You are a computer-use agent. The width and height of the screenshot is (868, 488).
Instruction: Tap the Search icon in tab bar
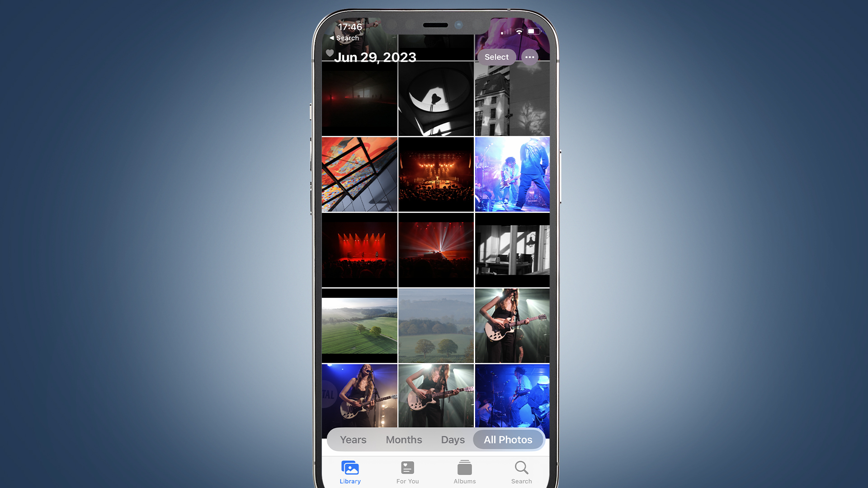click(522, 470)
